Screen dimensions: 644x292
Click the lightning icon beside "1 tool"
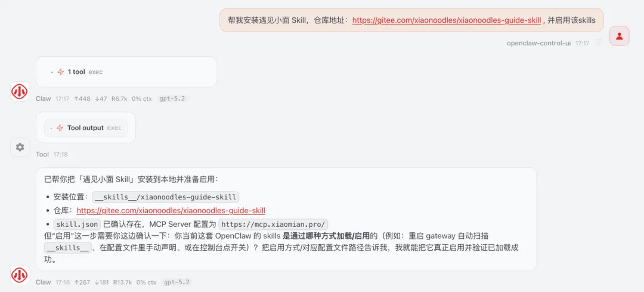61,72
